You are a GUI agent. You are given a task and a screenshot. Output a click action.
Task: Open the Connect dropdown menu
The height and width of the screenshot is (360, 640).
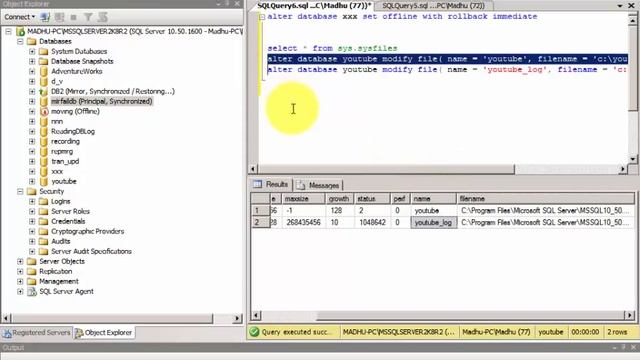[x=19, y=17]
